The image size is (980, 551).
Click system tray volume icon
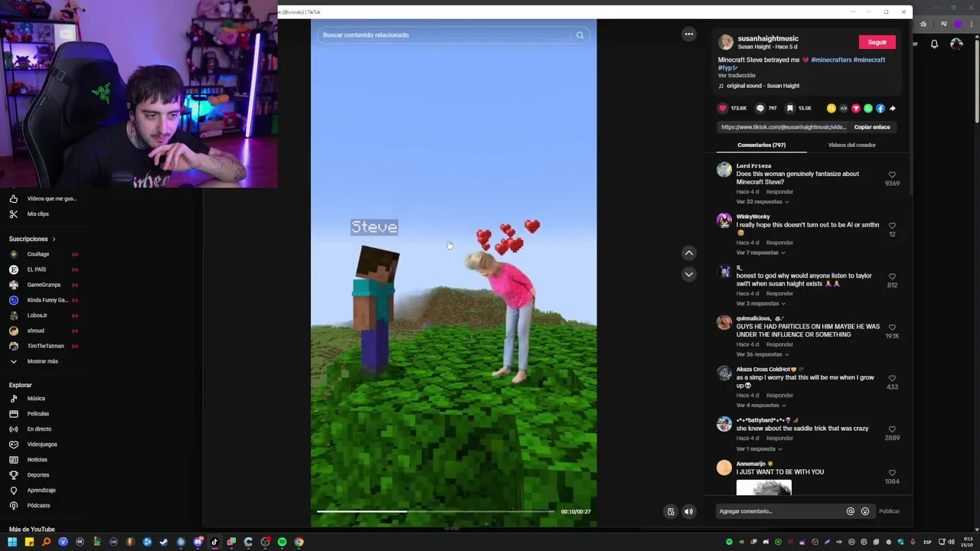951,542
